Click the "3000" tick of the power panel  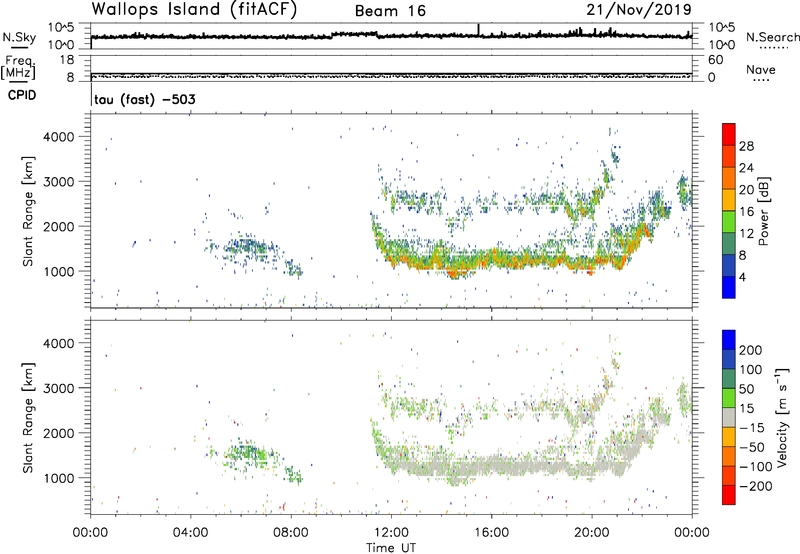coord(59,182)
